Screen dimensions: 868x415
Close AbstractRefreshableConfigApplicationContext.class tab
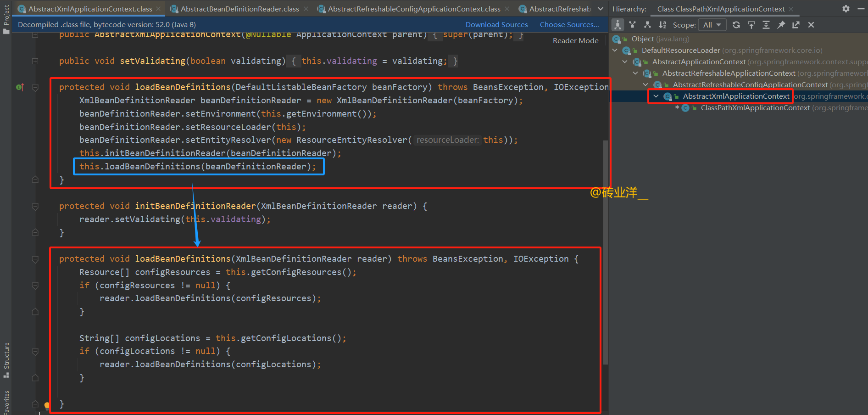point(507,9)
